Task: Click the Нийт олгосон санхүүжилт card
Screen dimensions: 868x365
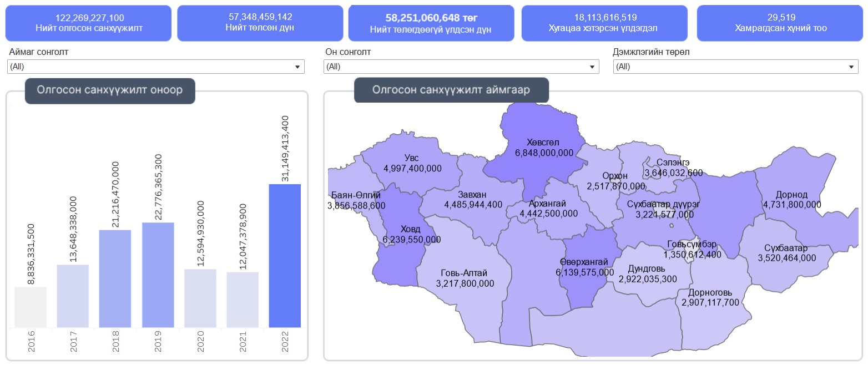Action: [89, 23]
